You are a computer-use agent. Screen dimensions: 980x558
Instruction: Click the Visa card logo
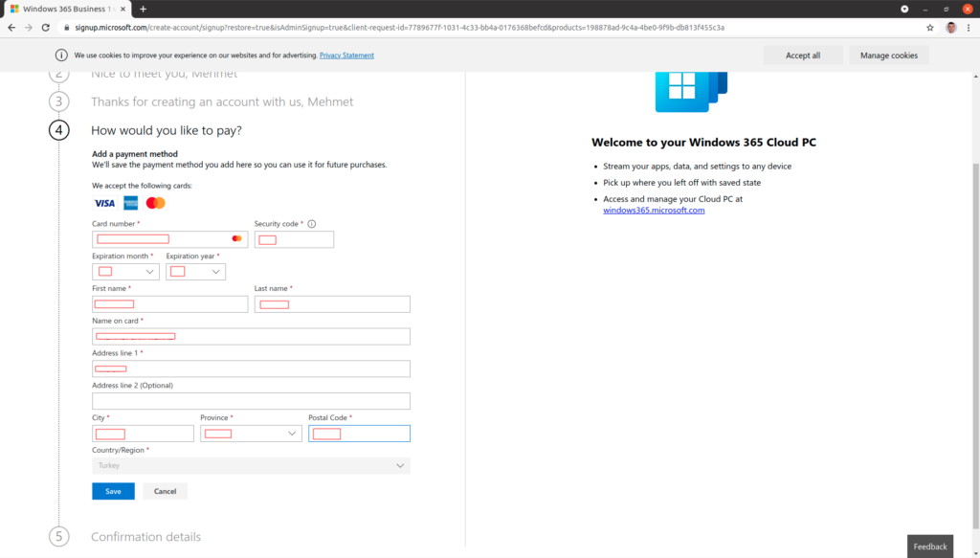click(x=104, y=203)
